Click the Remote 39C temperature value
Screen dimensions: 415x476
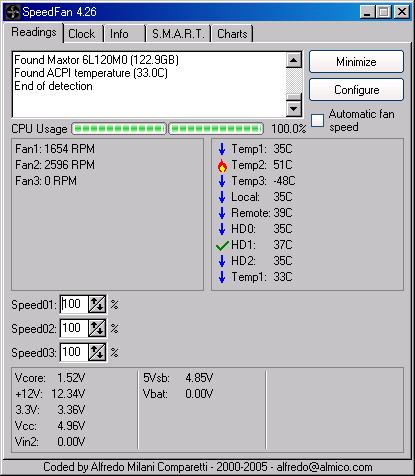(x=283, y=213)
